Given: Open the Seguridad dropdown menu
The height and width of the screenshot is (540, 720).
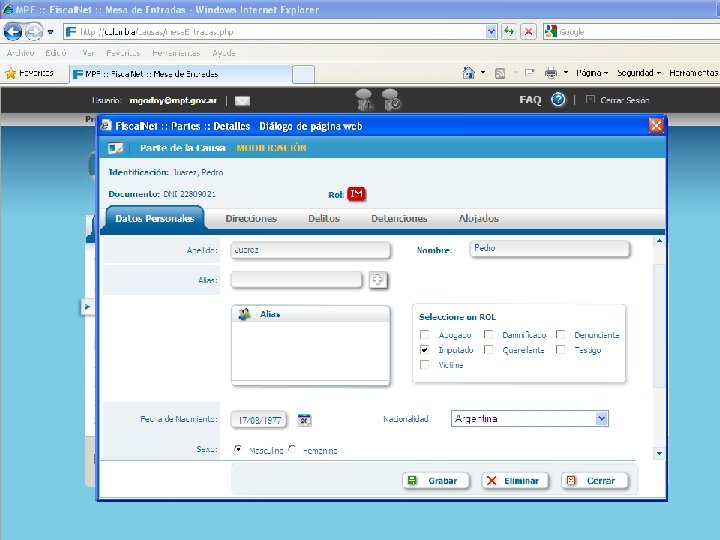Looking at the screenshot, I should coord(639,73).
